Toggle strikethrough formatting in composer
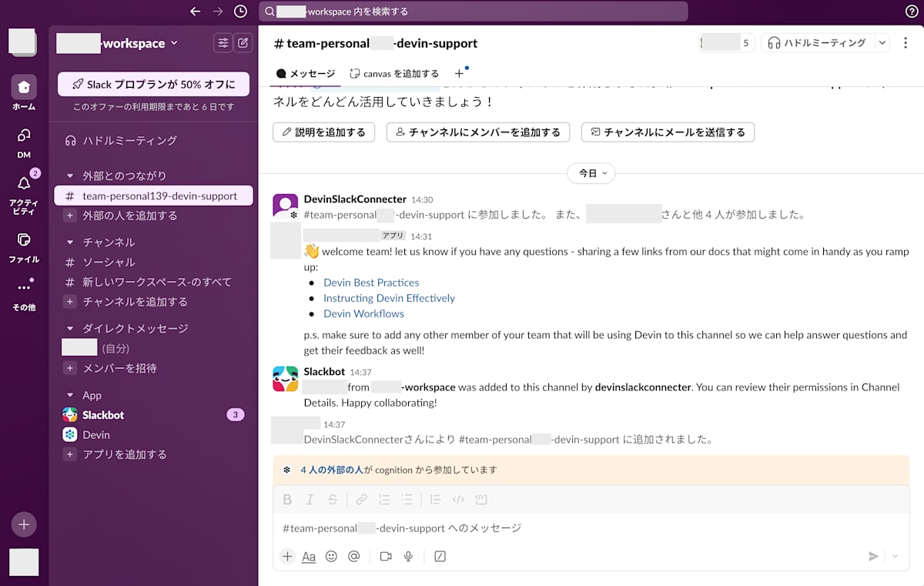924x586 pixels. pyautogui.click(x=333, y=499)
